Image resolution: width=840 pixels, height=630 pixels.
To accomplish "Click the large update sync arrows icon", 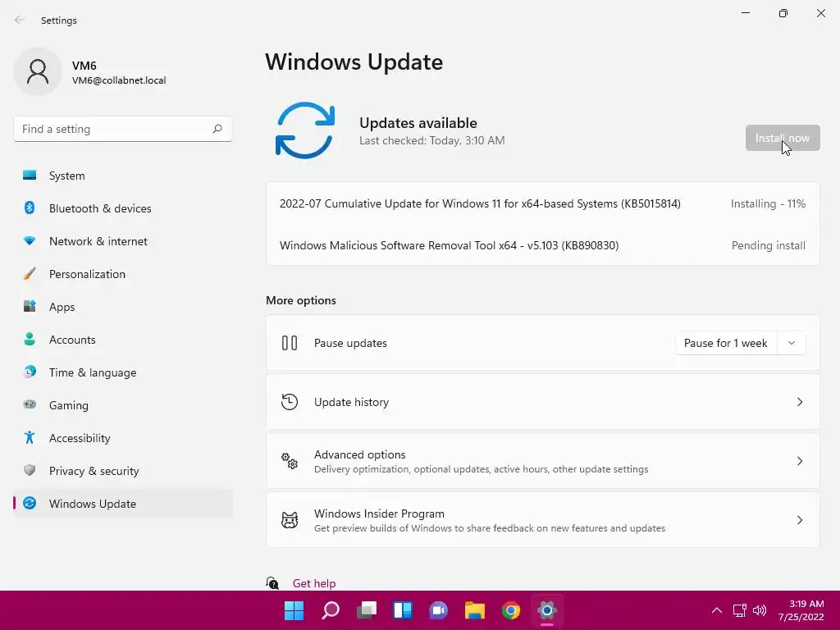I will pos(305,130).
